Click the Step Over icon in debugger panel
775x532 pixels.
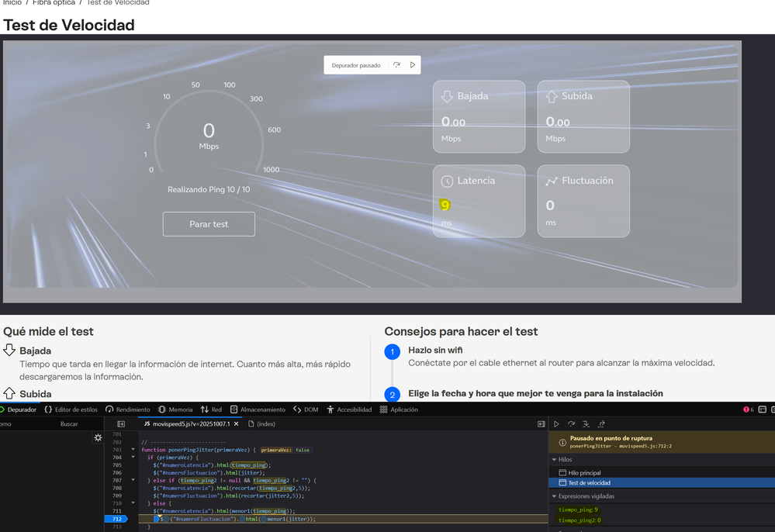point(571,424)
